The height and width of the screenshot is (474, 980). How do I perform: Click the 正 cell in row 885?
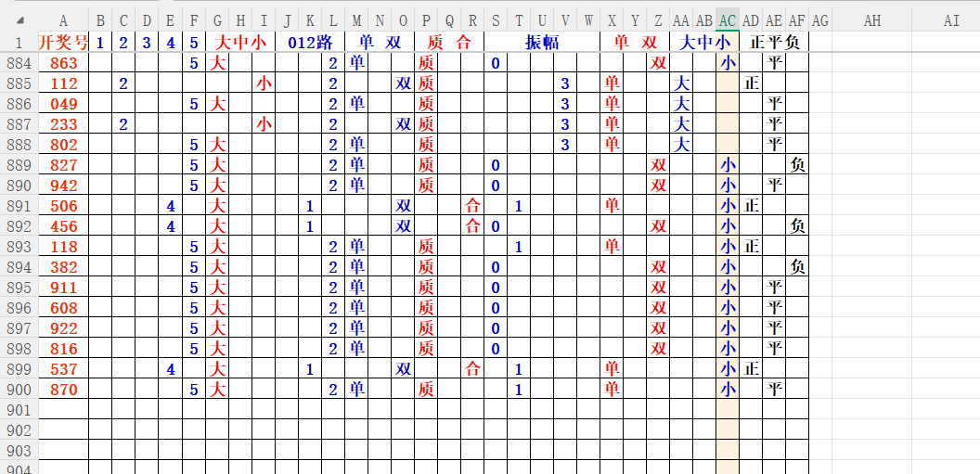click(751, 83)
